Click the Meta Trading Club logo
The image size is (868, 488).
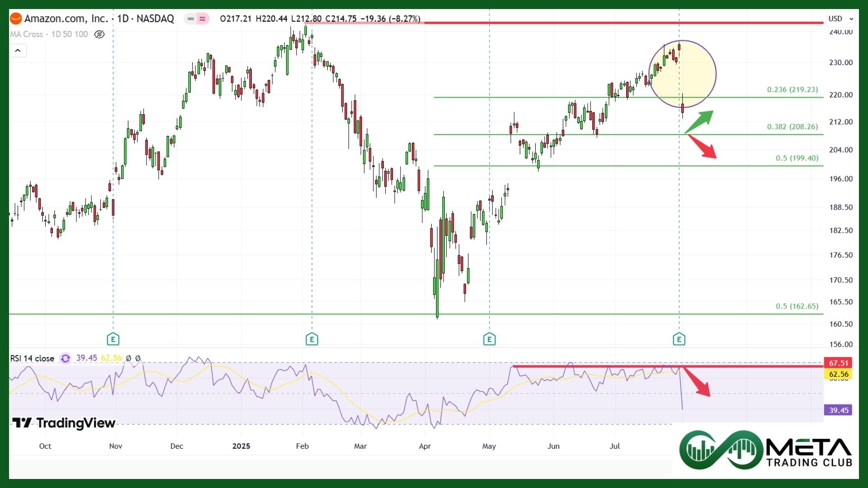coord(765,450)
